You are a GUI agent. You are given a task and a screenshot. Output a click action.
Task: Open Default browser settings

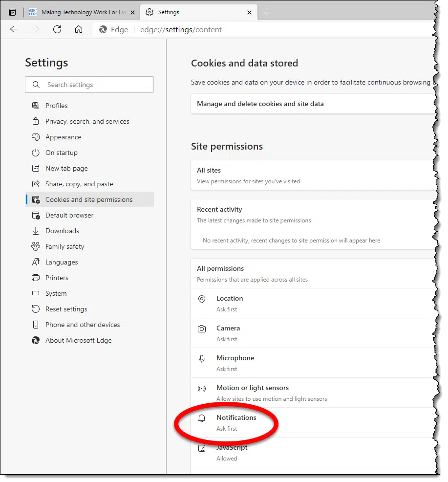coord(89,215)
